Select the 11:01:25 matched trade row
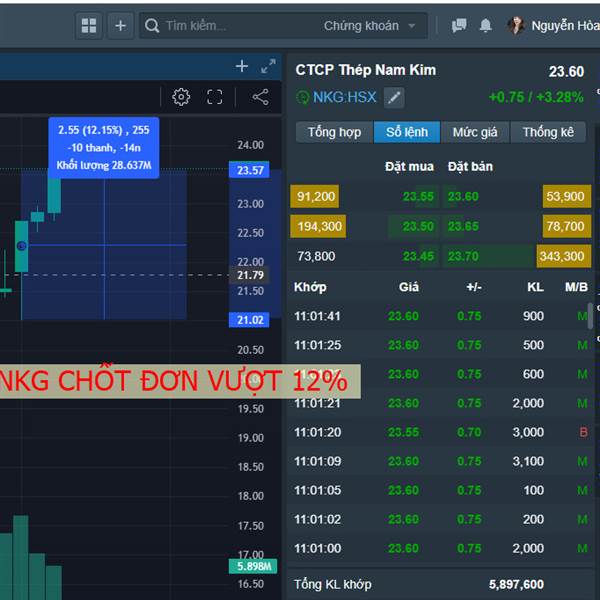 coord(440,345)
